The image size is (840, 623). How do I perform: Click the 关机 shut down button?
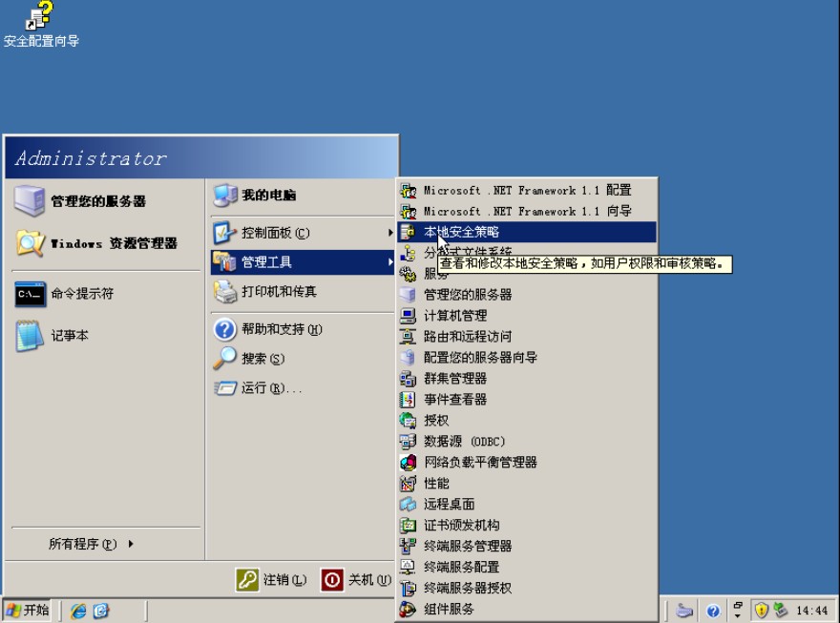click(x=356, y=580)
